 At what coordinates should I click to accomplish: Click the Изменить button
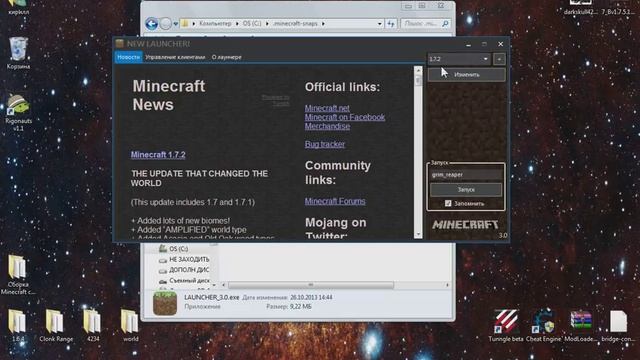tap(467, 75)
